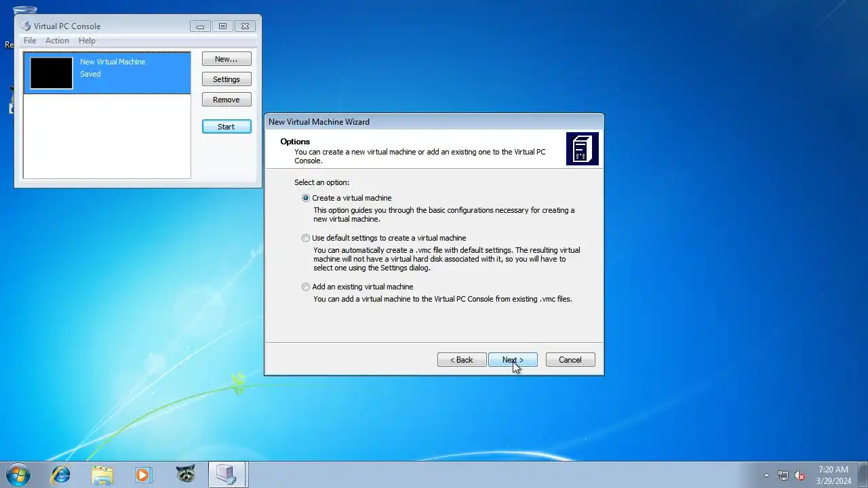Click the Show desktop strip
The width and height of the screenshot is (868, 488).
click(x=863, y=474)
